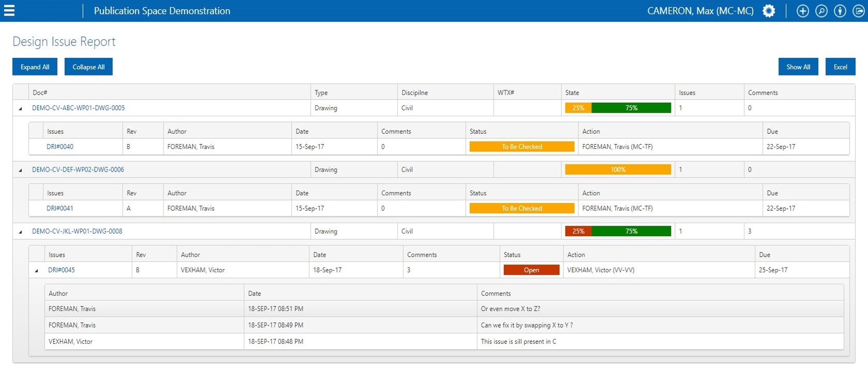This screenshot has width=868, height=371.
Task: Select the comment 'Or even move X to Z?'
Action: [511, 308]
